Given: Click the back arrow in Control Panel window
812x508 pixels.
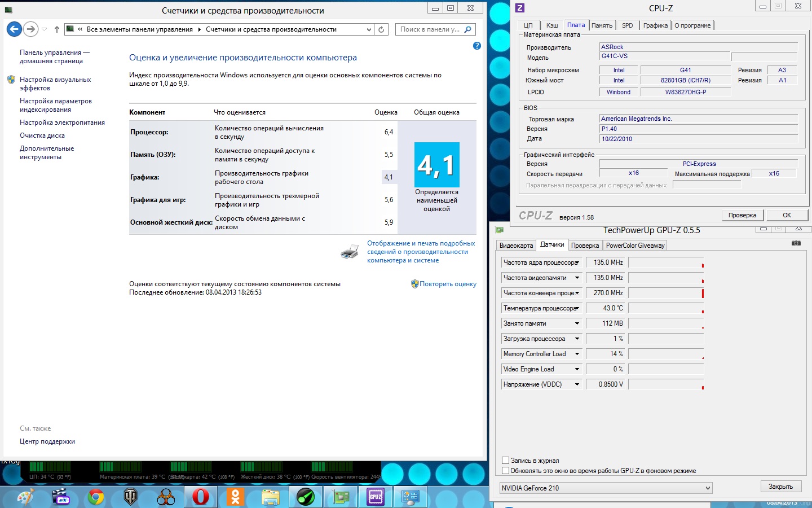Looking at the screenshot, I should [14, 29].
